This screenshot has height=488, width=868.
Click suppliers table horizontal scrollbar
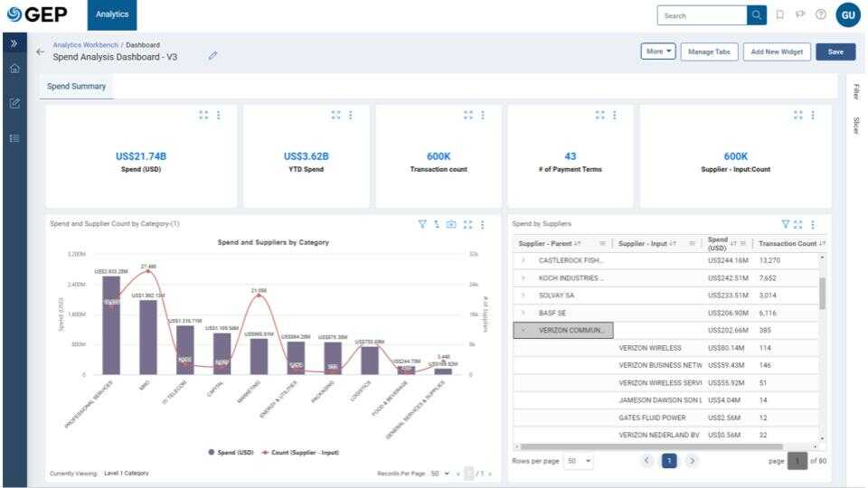point(651,446)
